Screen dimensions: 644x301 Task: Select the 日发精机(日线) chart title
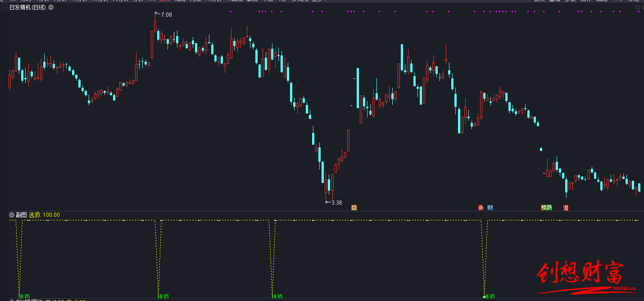(28, 7)
